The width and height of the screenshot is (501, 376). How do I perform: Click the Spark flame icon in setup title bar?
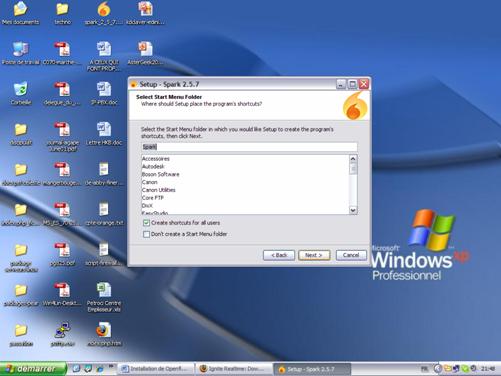(x=133, y=84)
